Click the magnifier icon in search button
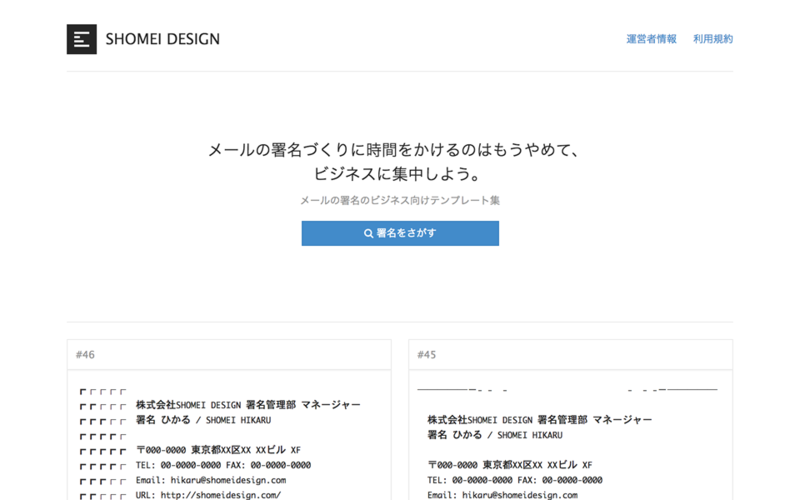 pos(368,233)
